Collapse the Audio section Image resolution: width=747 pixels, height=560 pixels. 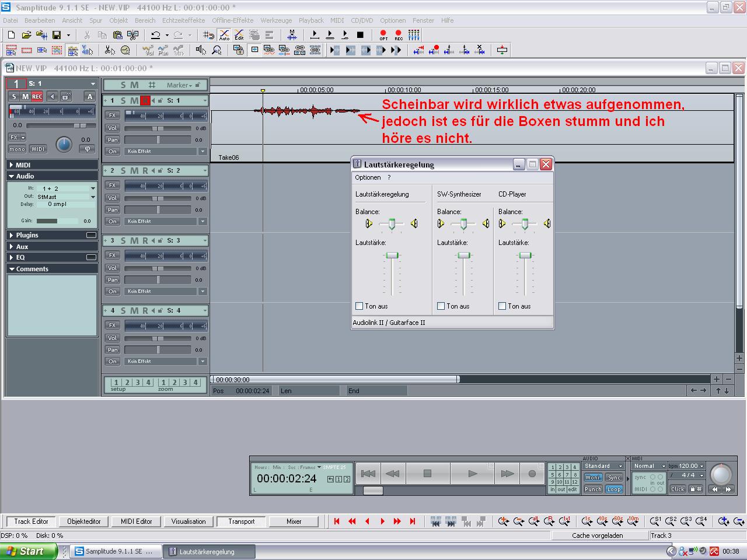52,176
